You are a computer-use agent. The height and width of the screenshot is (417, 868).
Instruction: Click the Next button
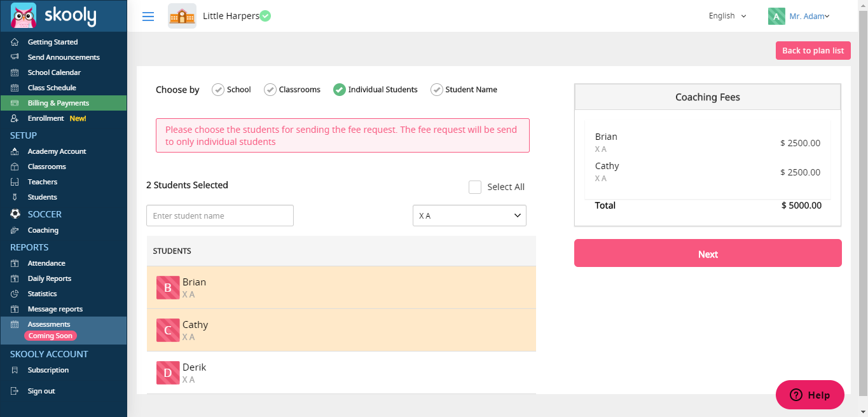click(708, 253)
